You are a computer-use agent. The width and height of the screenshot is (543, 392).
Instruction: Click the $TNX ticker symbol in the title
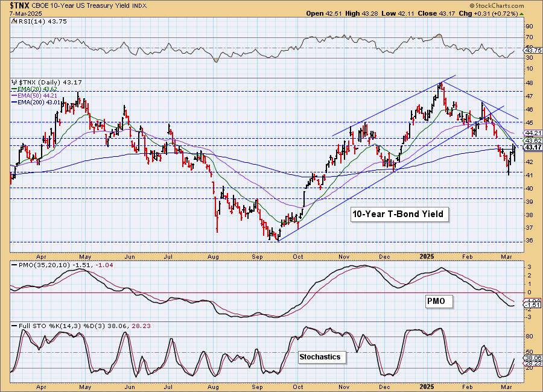coord(21,5)
